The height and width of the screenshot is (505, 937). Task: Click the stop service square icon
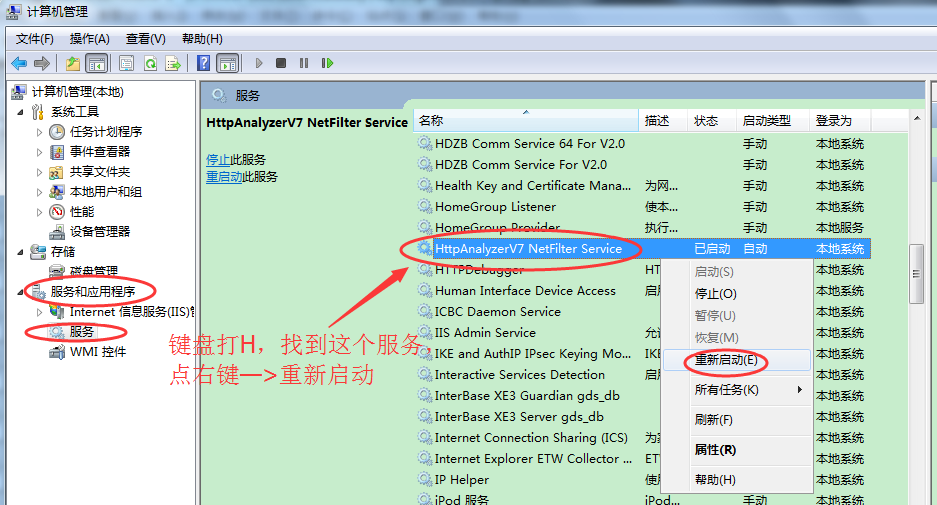point(281,63)
